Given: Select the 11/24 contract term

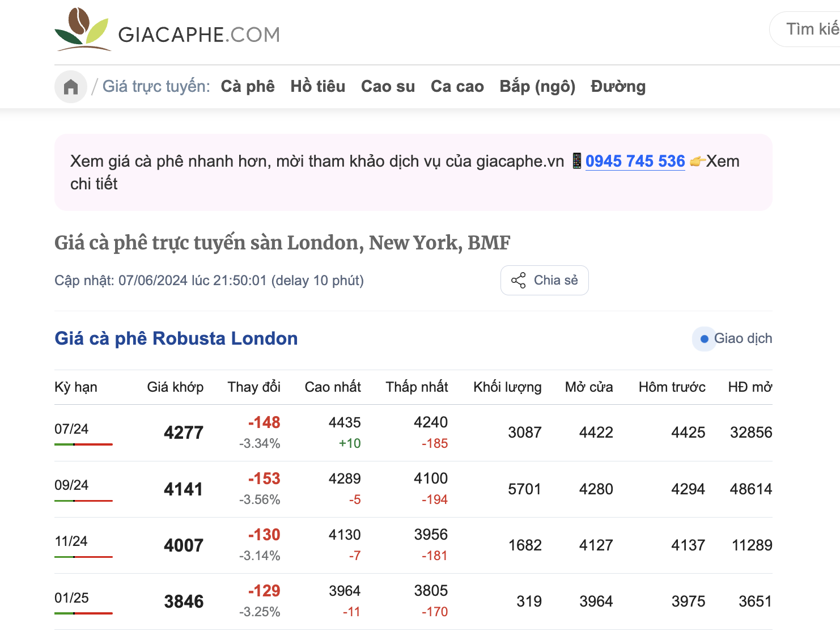Looking at the screenshot, I should coord(71,541).
